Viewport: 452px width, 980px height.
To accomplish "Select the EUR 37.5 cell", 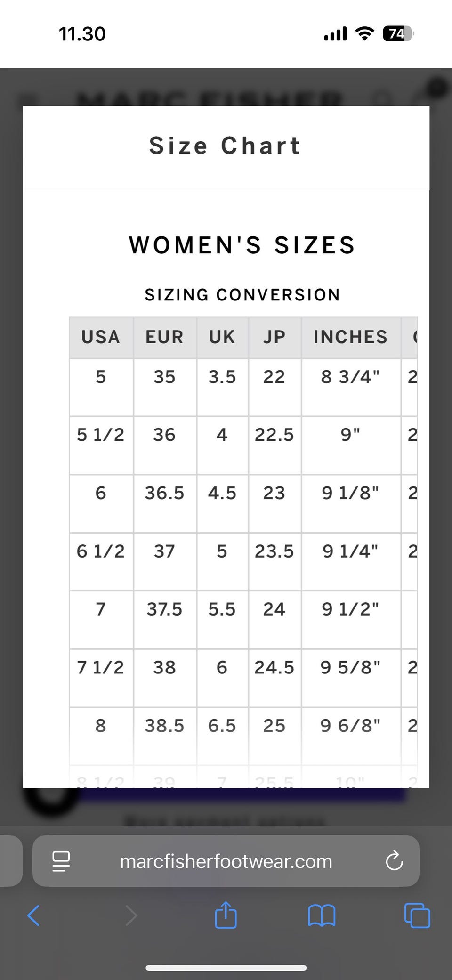I will [x=164, y=609].
